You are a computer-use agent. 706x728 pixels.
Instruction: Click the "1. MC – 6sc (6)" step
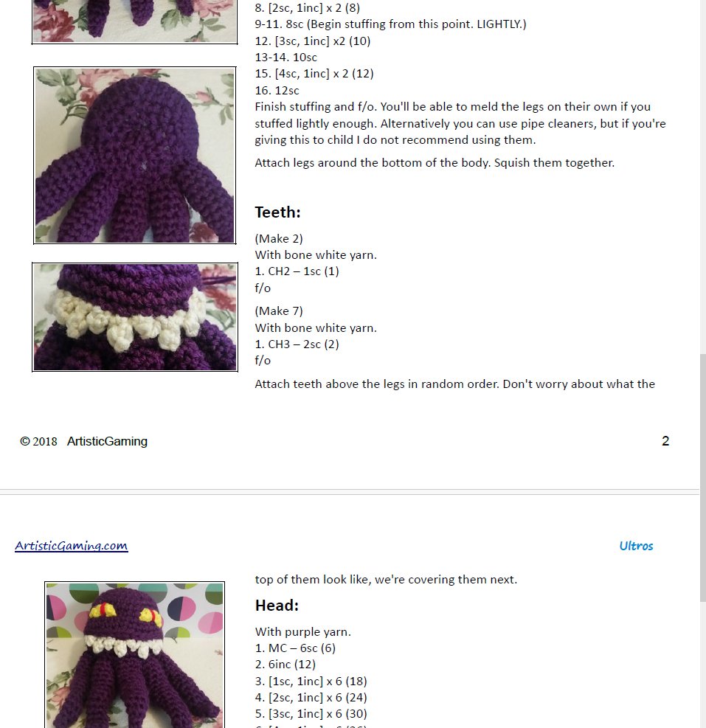(295, 648)
